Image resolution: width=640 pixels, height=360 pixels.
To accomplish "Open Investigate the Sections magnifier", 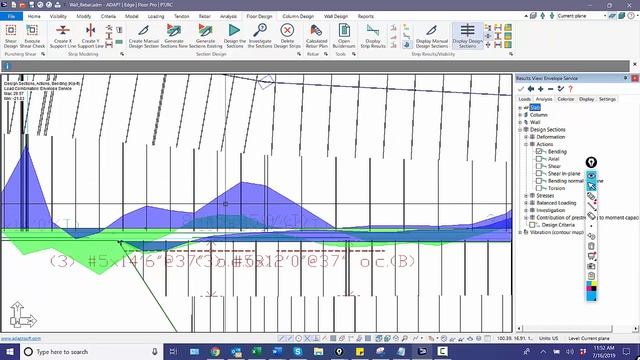I will click(x=260, y=36).
